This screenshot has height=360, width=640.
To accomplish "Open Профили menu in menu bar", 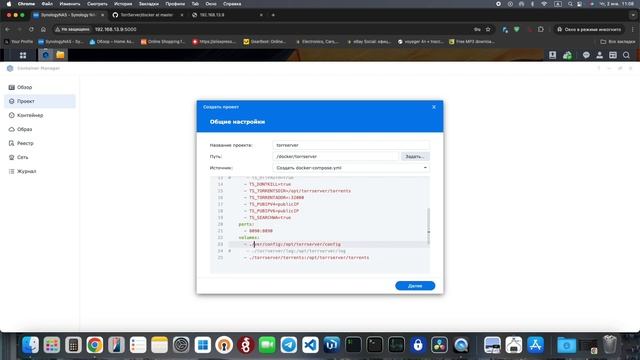I will tap(175, 4).
